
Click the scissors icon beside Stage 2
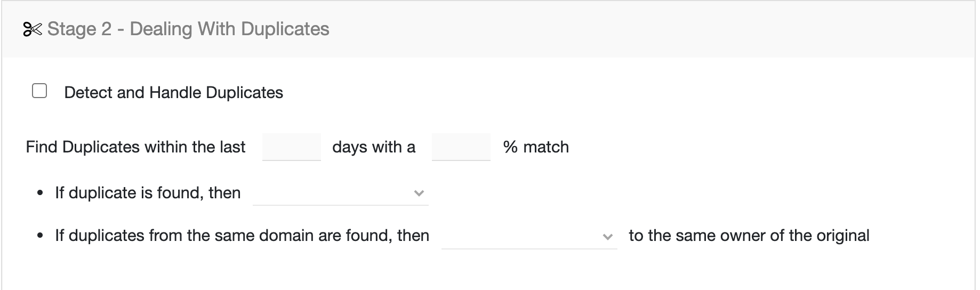[32, 29]
